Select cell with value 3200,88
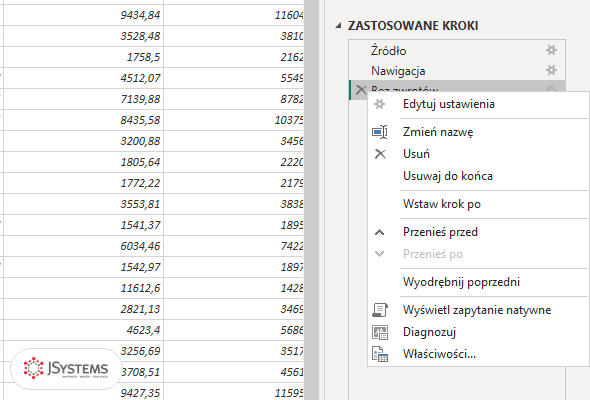The width and height of the screenshot is (590, 400). point(84,141)
